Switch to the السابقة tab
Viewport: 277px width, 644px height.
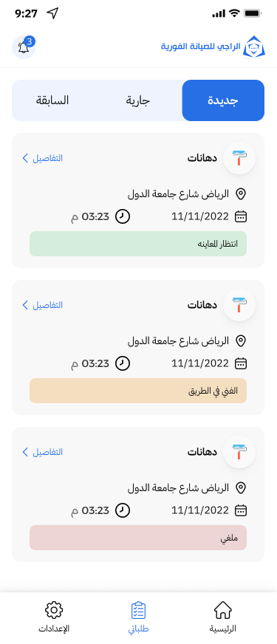pos(52,100)
